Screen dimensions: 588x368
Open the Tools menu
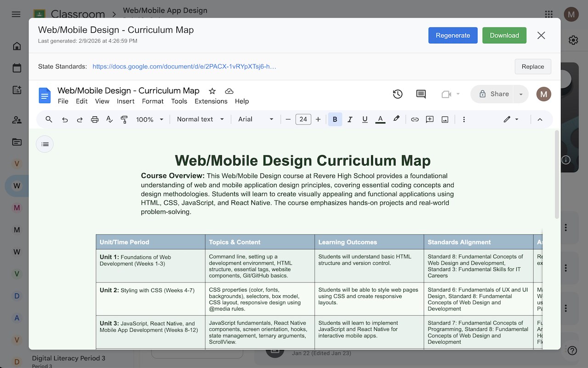[179, 101]
